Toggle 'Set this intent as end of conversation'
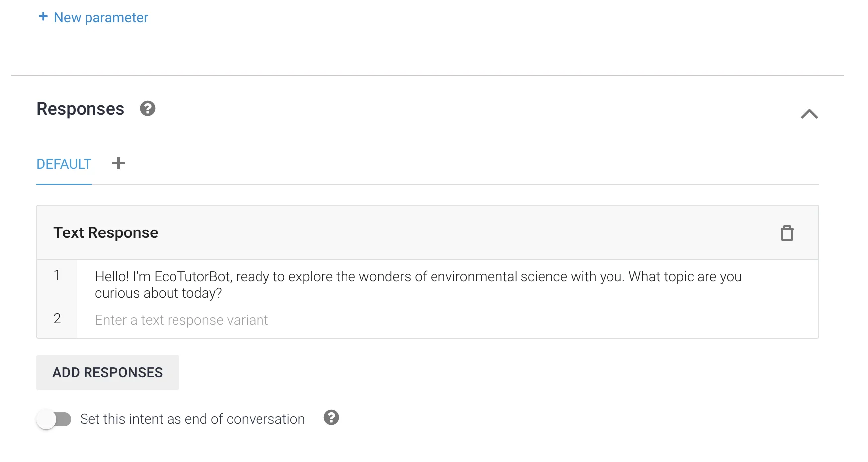This screenshot has height=462, width=868. (x=54, y=419)
